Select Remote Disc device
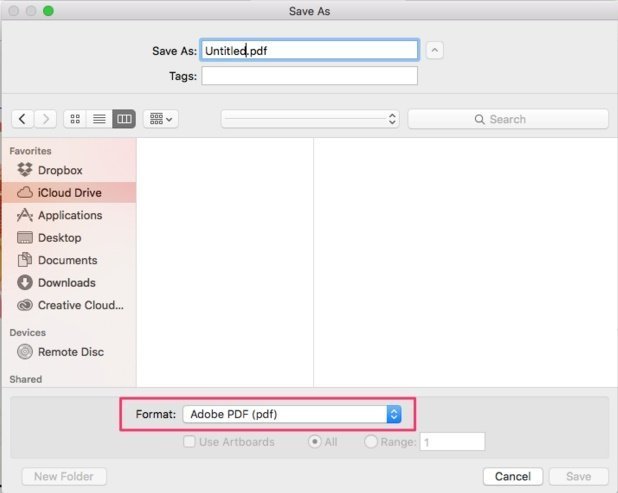This screenshot has width=618, height=493. coord(70,352)
